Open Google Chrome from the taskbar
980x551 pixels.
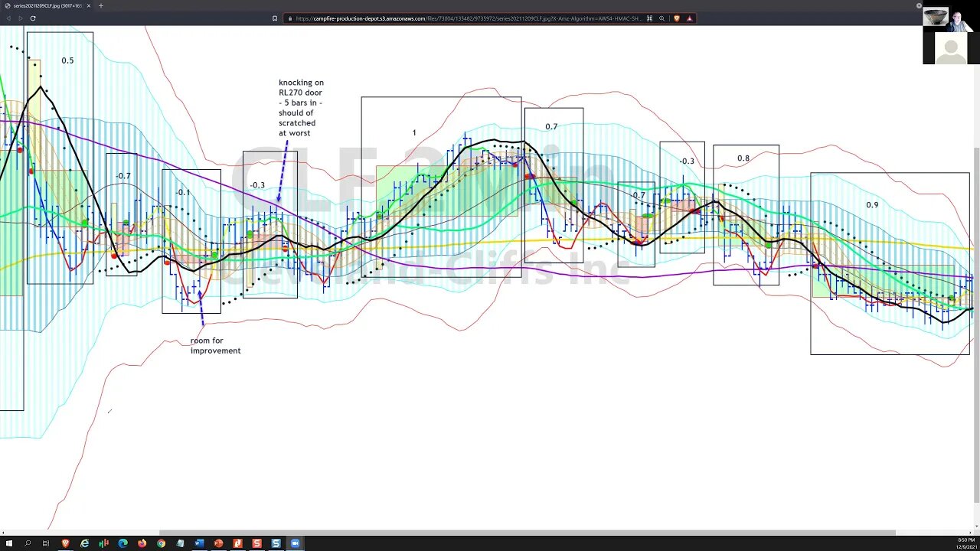pyautogui.click(x=161, y=543)
